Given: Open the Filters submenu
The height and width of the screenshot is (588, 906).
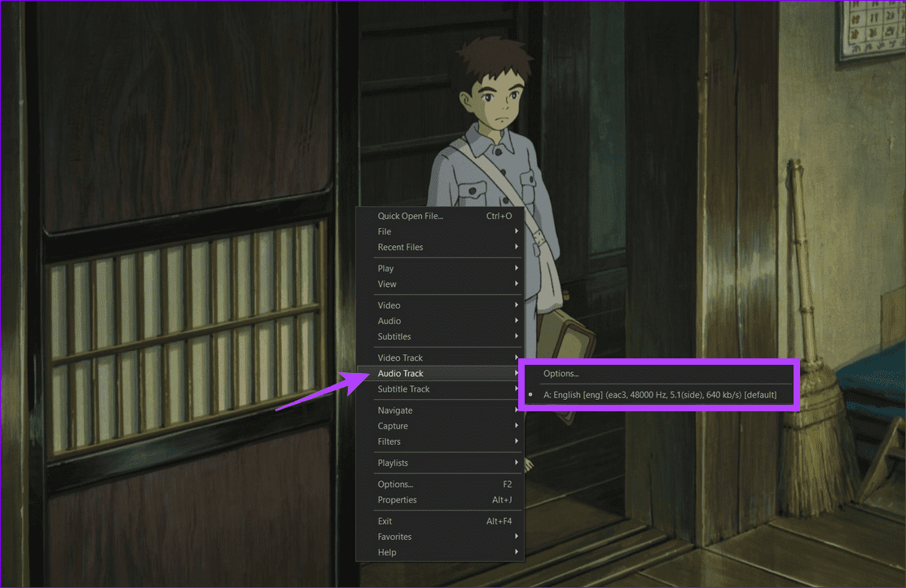Looking at the screenshot, I should point(440,442).
